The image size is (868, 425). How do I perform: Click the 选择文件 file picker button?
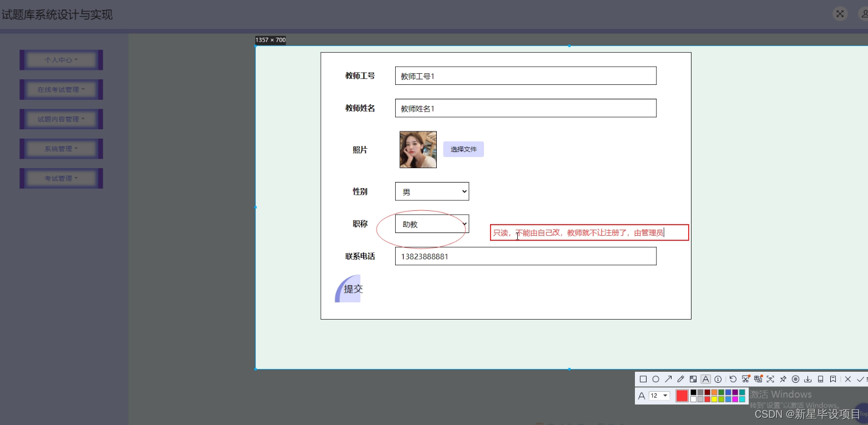click(463, 149)
